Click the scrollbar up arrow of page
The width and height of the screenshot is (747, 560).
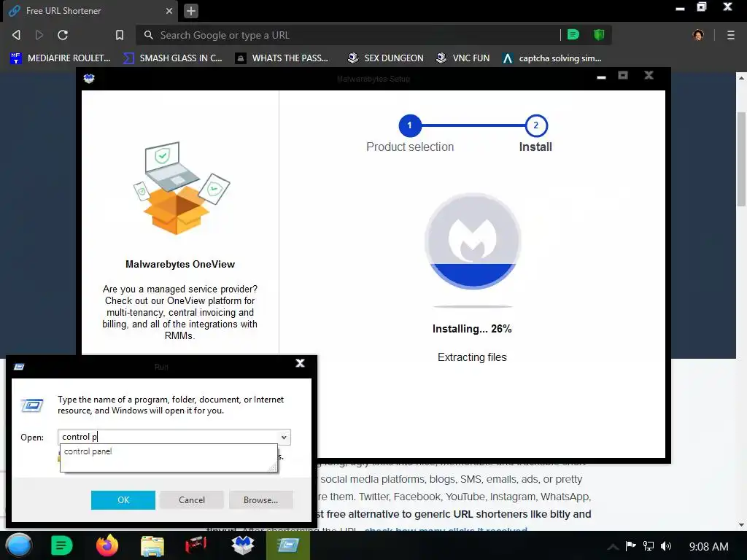741,77
